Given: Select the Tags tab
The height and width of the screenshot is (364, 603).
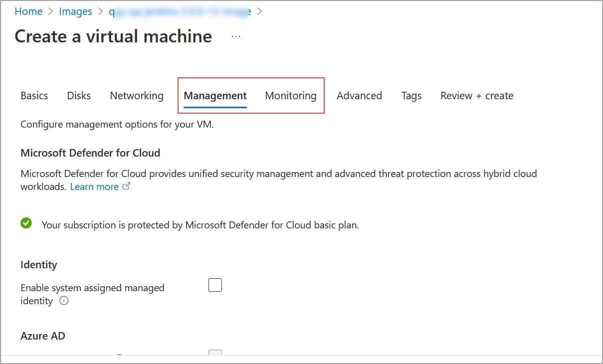Looking at the screenshot, I should (411, 95).
